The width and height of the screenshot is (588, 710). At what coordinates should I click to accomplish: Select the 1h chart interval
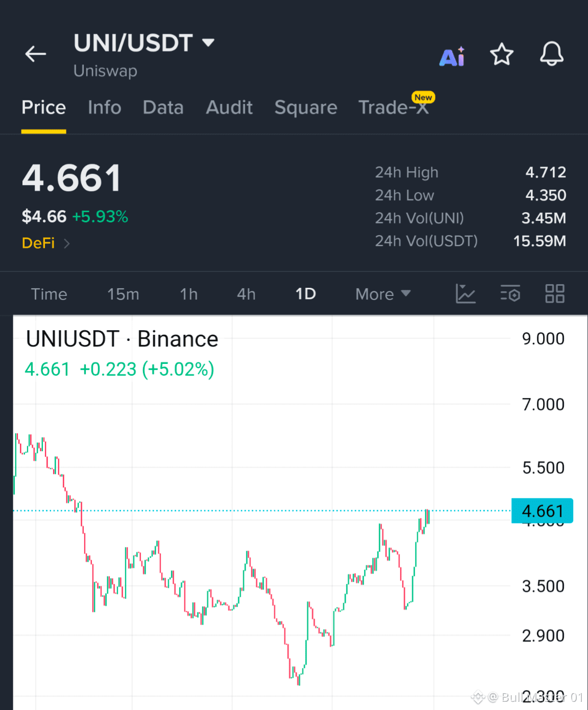(189, 294)
